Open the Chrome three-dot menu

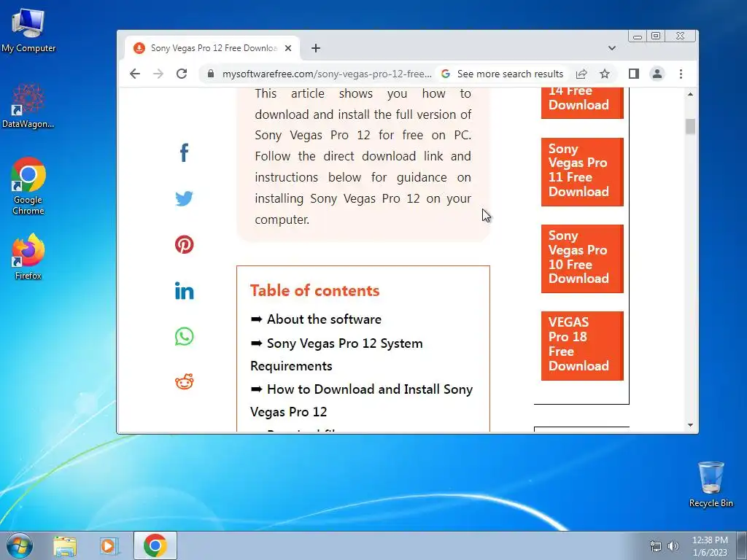pos(681,74)
